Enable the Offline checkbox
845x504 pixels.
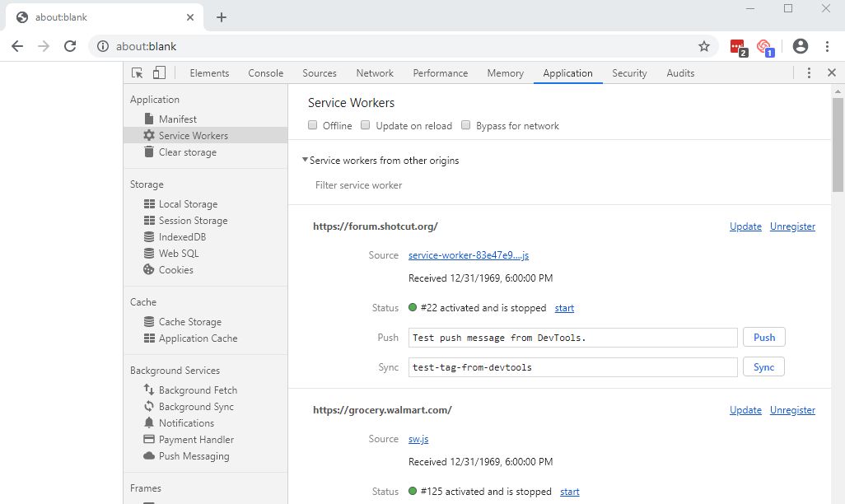point(312,125)
